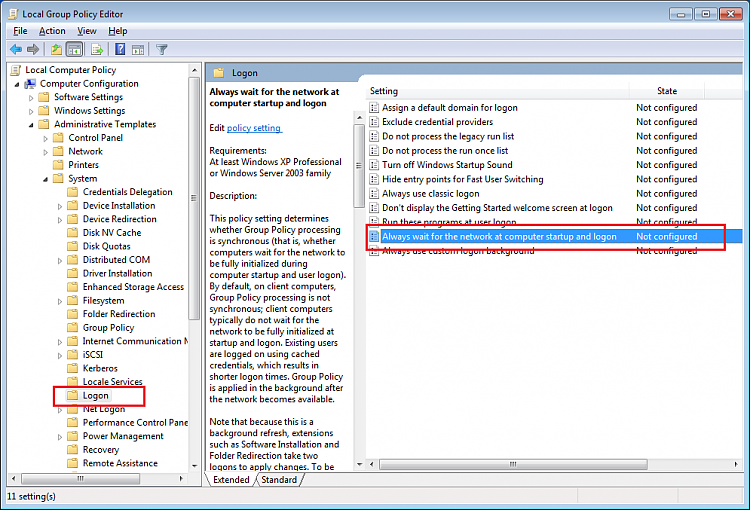Click the folder icon next to Group Policy
750x510 pixels.
point(73,327)
